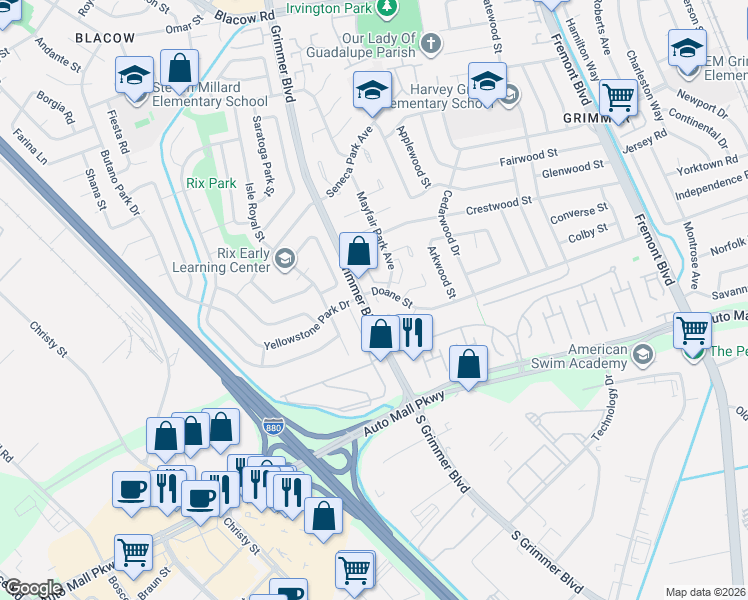Click the leftmost coffee cup marker
The height and width of the screenshot is (600, 748).
pyautogui.click(x=132, y=490)
